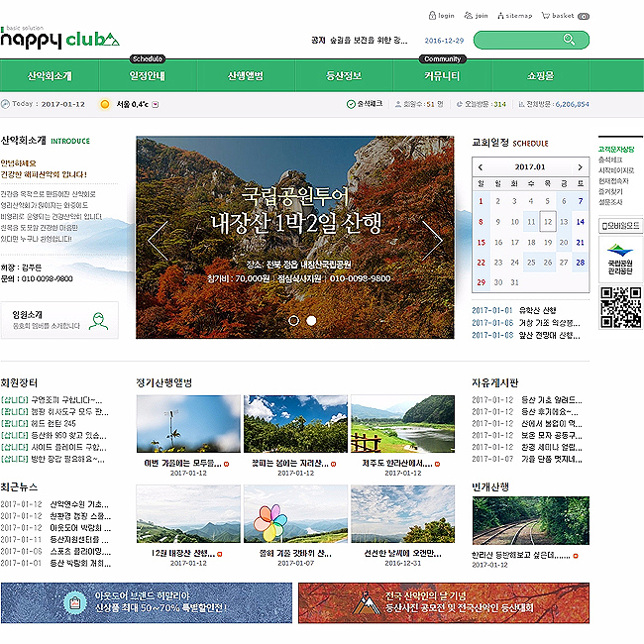Click the join member icon
Image resolution: width=644 pixels, height=644 pixels.
tap(469, 16)
